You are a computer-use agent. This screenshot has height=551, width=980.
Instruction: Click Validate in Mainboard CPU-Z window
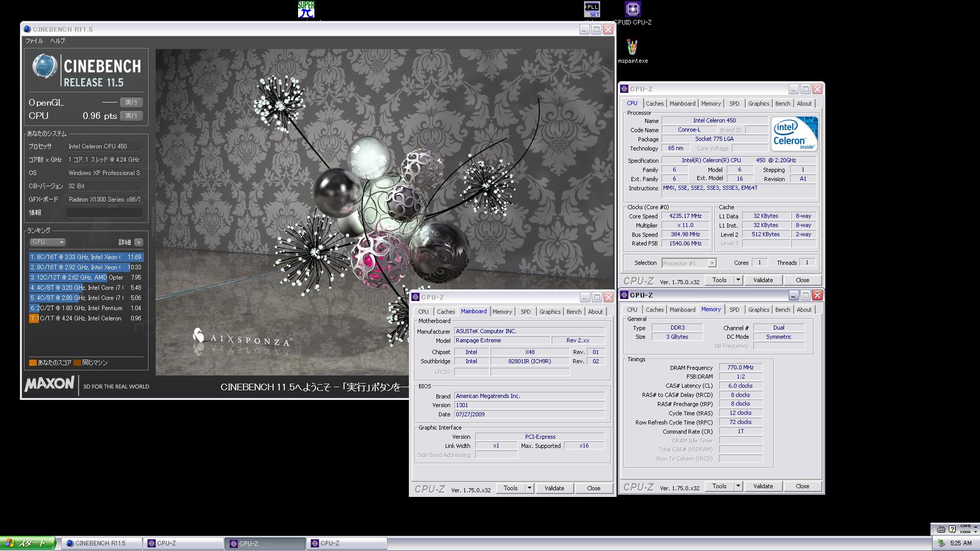554,488
